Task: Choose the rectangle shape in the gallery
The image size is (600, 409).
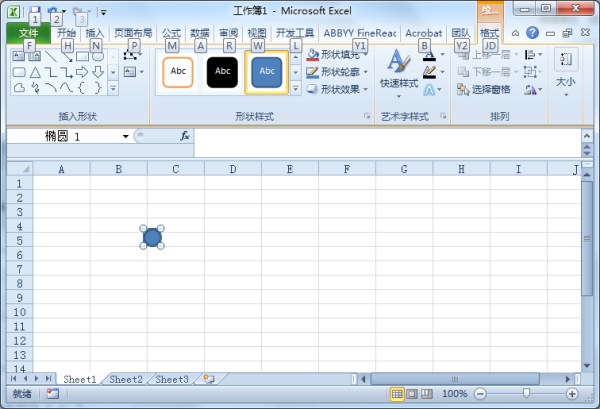Action: (x=82, y=57)
